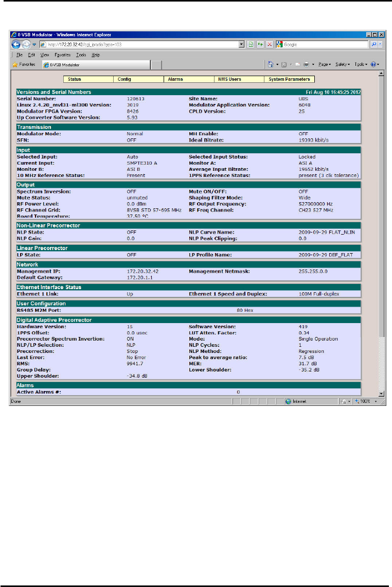Select the 8-VSB Modulator browser tab
This screenshot has height=587, width=392.
[x=96, y=65]
